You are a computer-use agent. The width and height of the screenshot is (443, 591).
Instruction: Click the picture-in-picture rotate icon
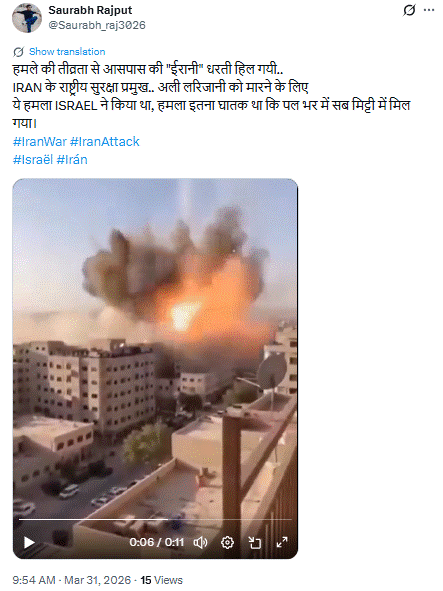(x=254, y=542)
